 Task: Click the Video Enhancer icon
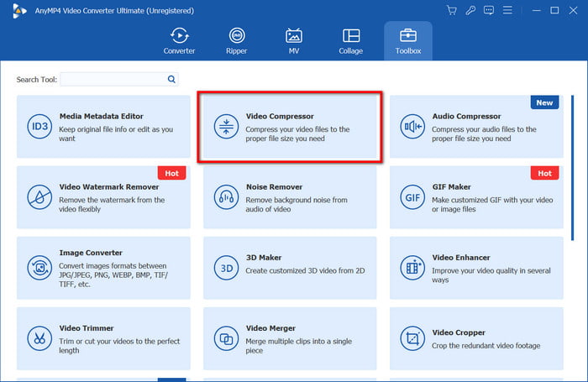click(x=412, y=268)
